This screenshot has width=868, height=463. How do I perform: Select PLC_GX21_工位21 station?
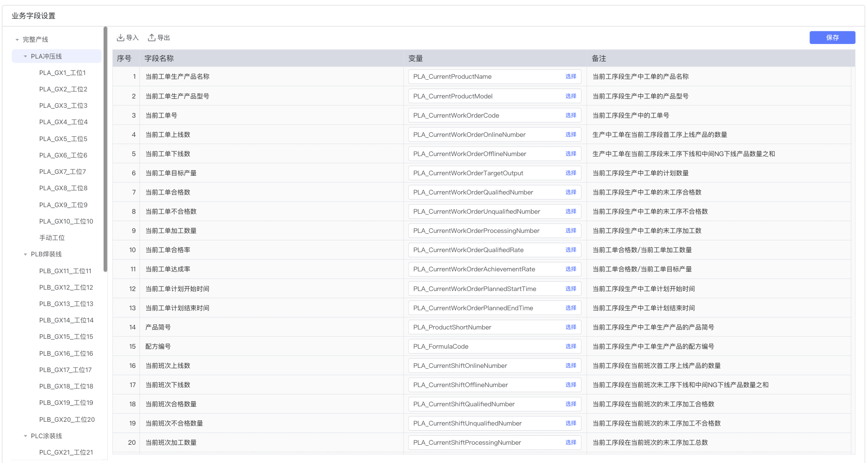66,452
